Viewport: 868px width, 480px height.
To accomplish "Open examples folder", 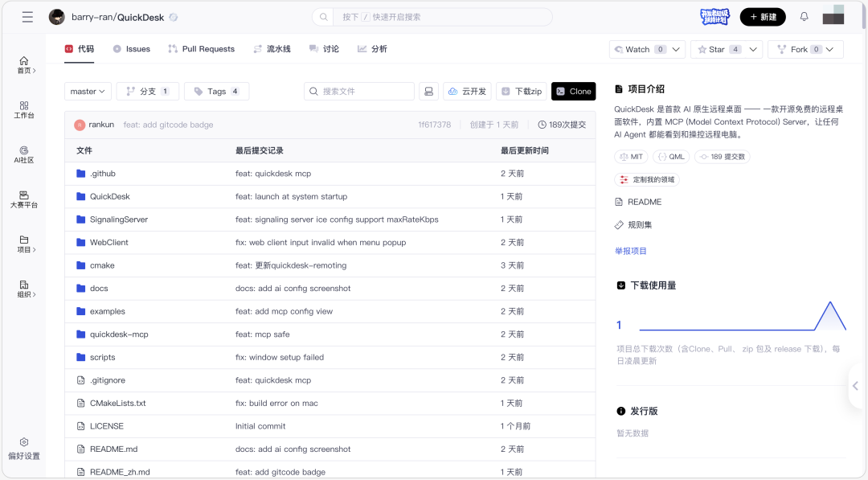I will [x=108, y=311].
